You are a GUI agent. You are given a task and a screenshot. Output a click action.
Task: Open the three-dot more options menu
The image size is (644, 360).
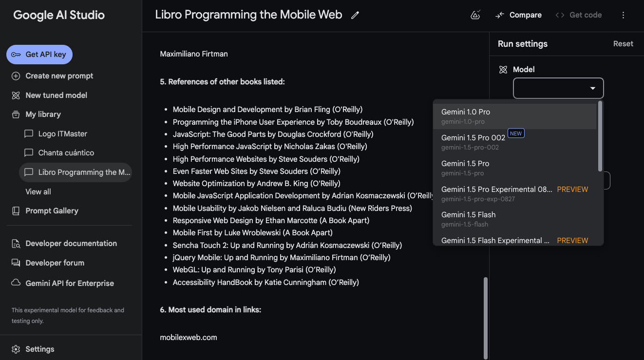623,15
